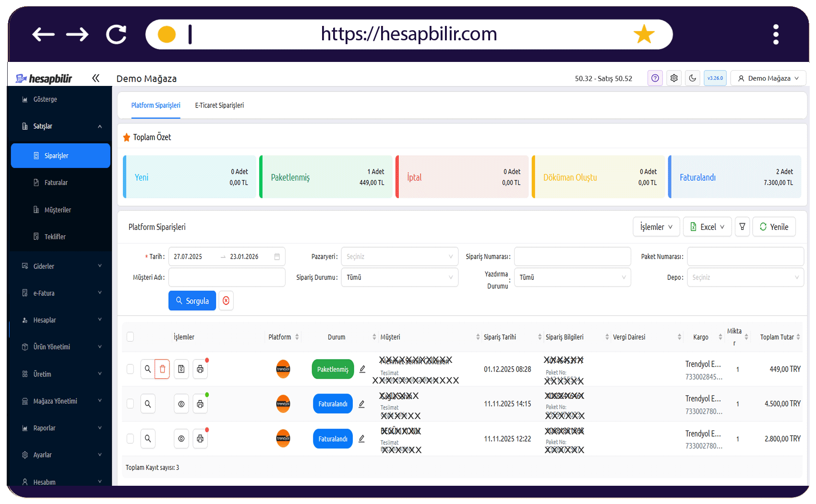Expand the Ayarlar sidebar section

(60, 455)
